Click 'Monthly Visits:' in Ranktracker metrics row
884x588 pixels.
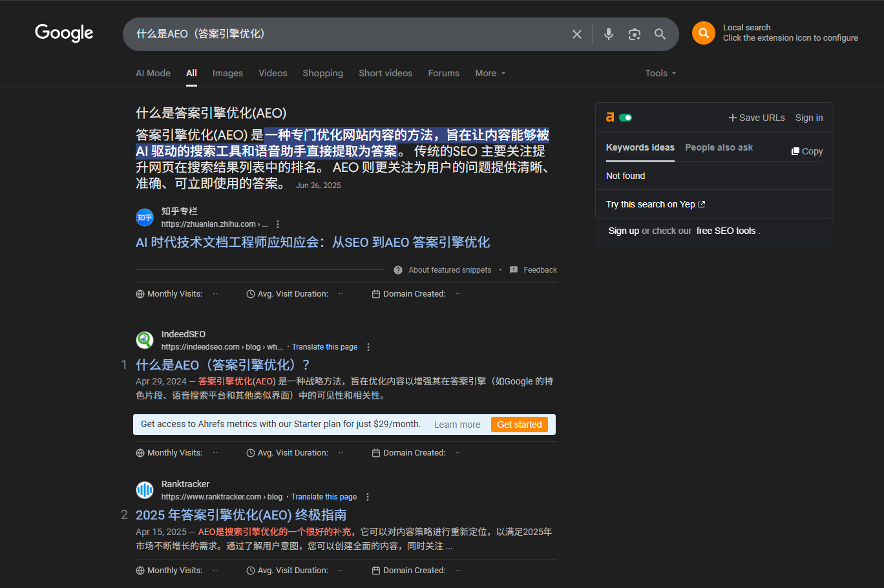(174, 571)
